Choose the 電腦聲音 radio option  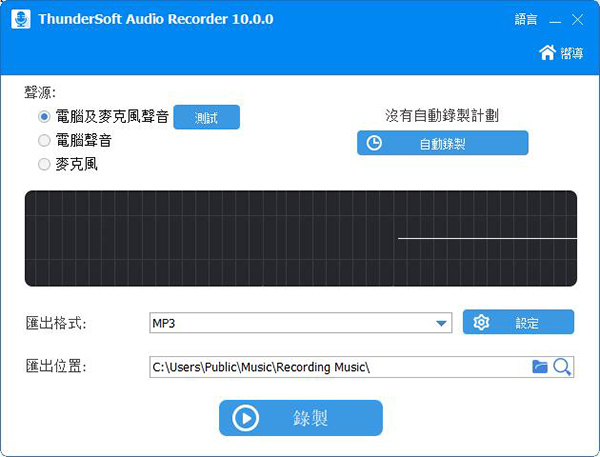click(x=44, y=141)
